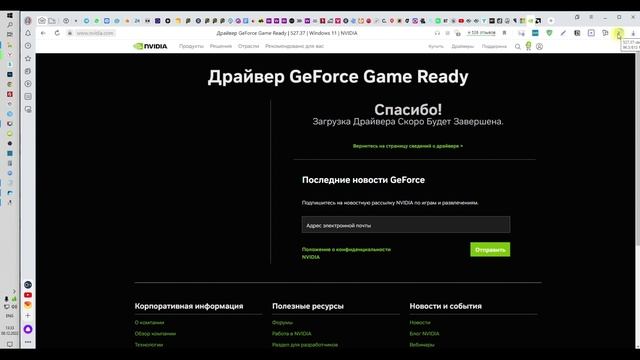
Task: Open the Работа в NVIDIA footer link
Action: click(x=291, y=333)
